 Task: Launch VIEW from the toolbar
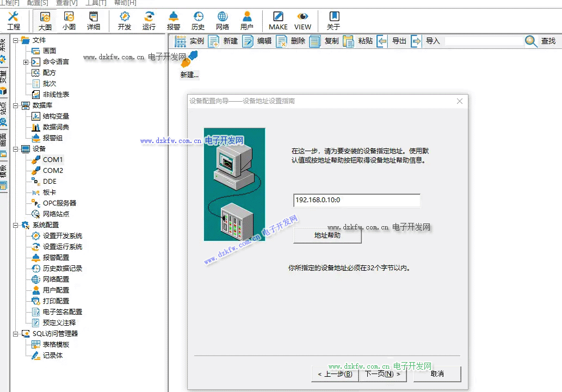(302, 21)
